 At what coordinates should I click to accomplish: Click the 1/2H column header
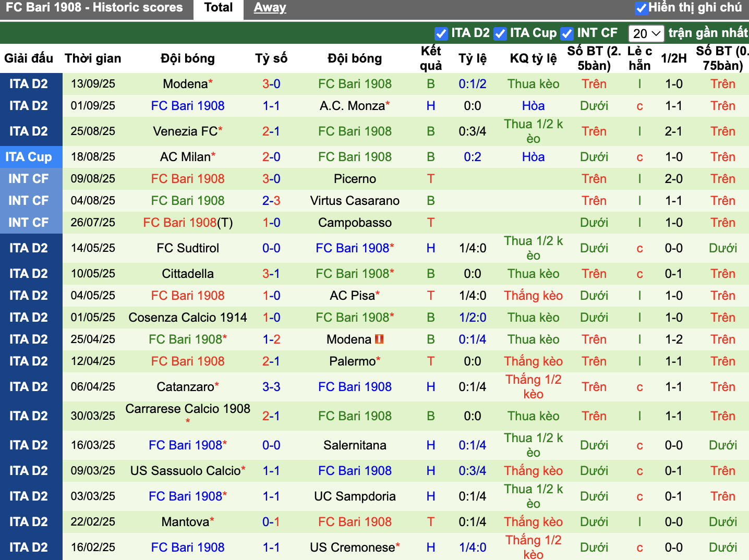pos(673,58)
